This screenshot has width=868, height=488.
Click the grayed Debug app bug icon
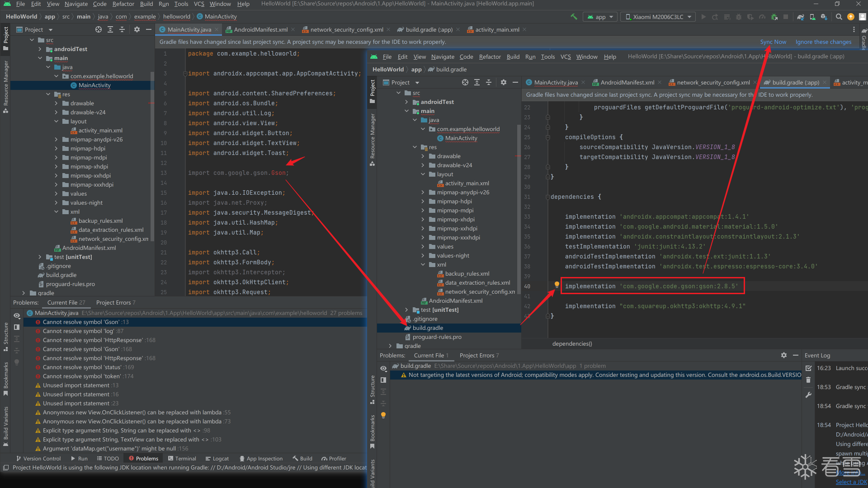[739, 17]
